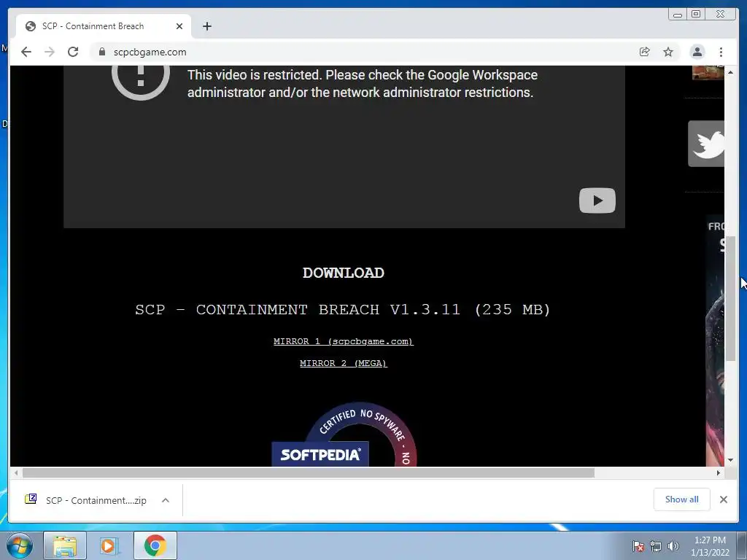The image size is (747, 560).
Task: Click the forward navigation arrow
Action: pos(50,52)
